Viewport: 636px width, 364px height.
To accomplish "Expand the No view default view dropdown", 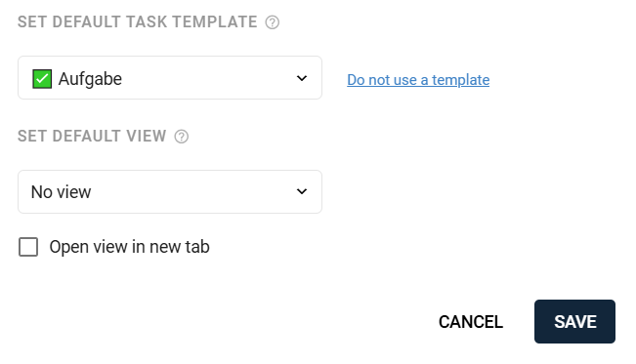I will coord(170,191).
